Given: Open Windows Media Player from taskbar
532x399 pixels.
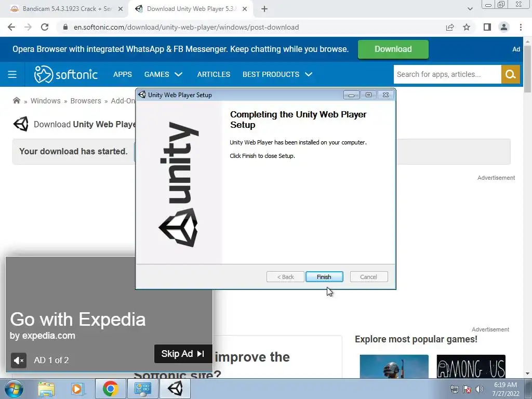Looking at the screenshot, I should click(77, 389).
